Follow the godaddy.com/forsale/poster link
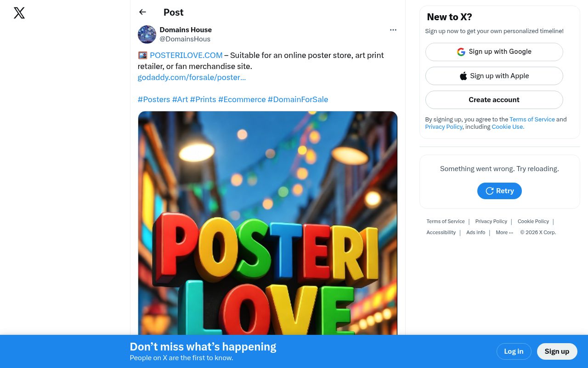This screenshot has width=588, height=368. pos(192,77)
